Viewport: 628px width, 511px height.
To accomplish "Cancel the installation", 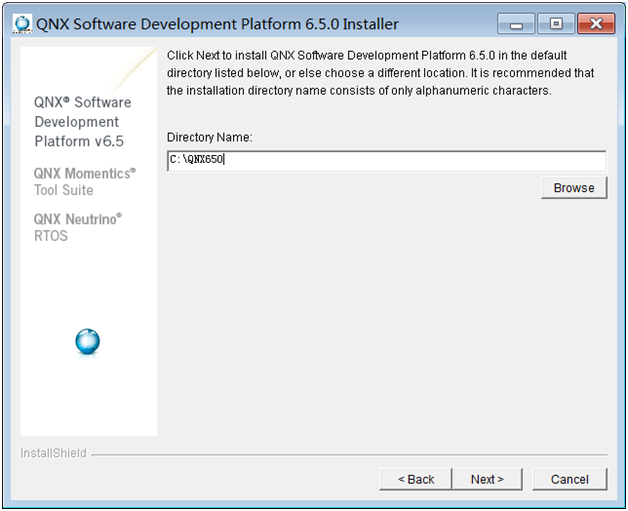I will pos(570,479).
